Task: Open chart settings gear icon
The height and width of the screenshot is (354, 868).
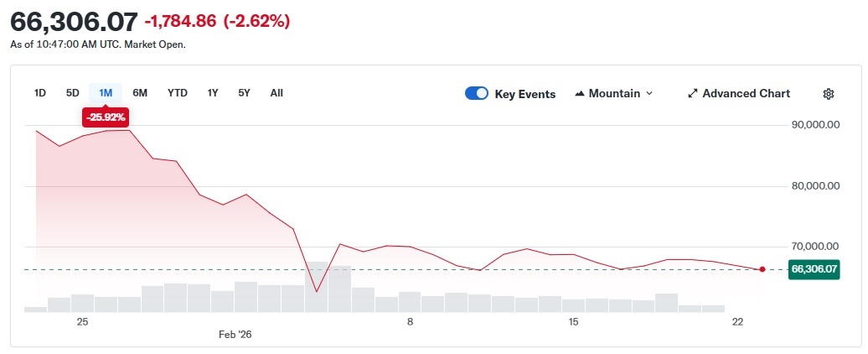Action: (828, 94)
